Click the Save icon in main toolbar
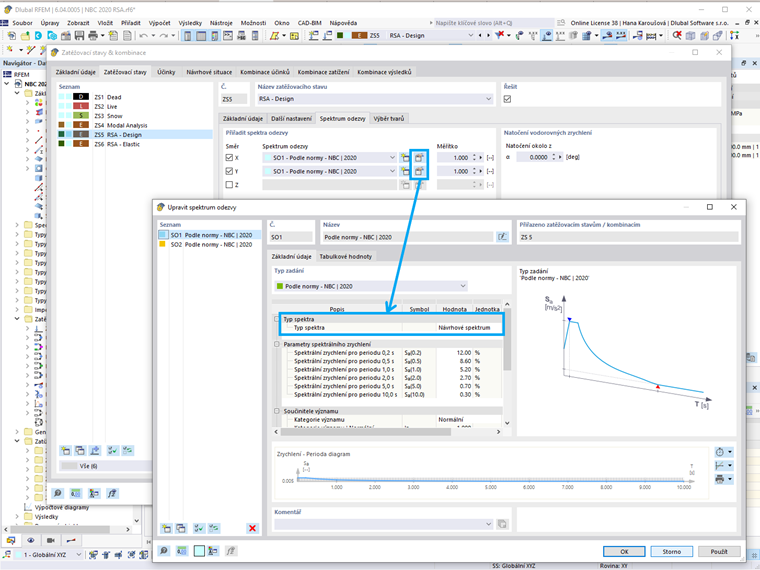760x570 pixels. [79, 35]
